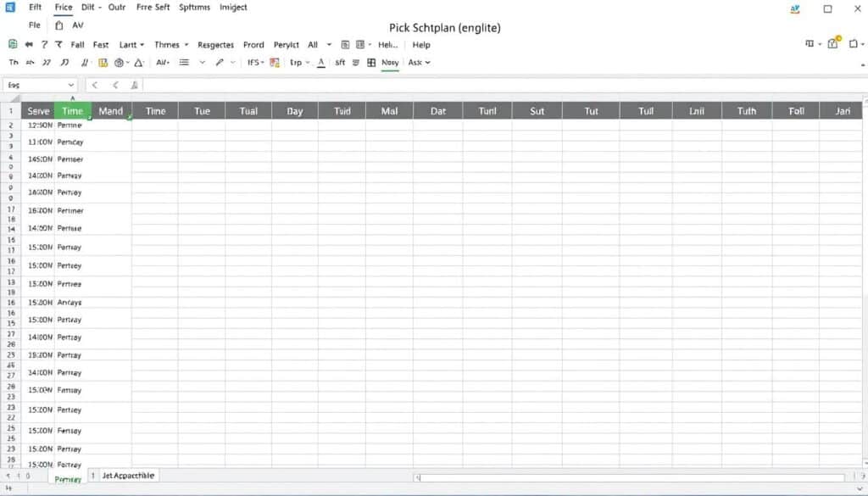
Task: Click the Th text style icon
Action: click(14, 63)
